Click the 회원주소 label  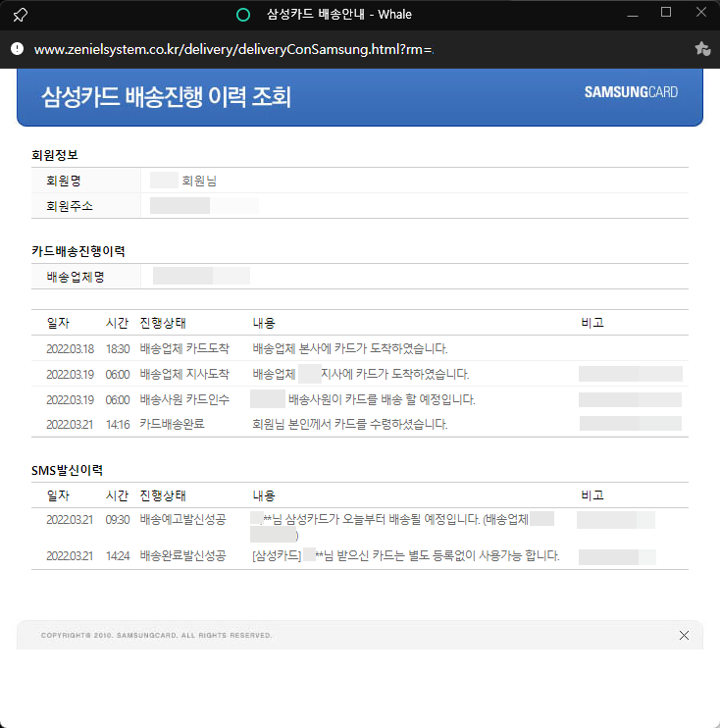point(70,206)
